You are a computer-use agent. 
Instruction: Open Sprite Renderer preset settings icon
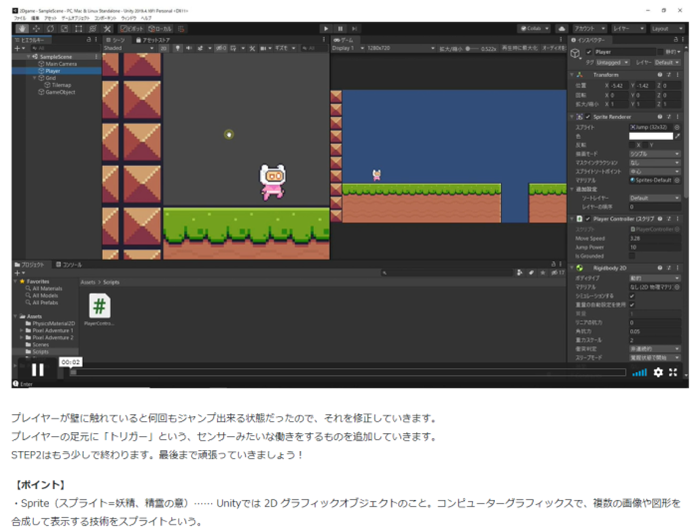click(669, 117)
